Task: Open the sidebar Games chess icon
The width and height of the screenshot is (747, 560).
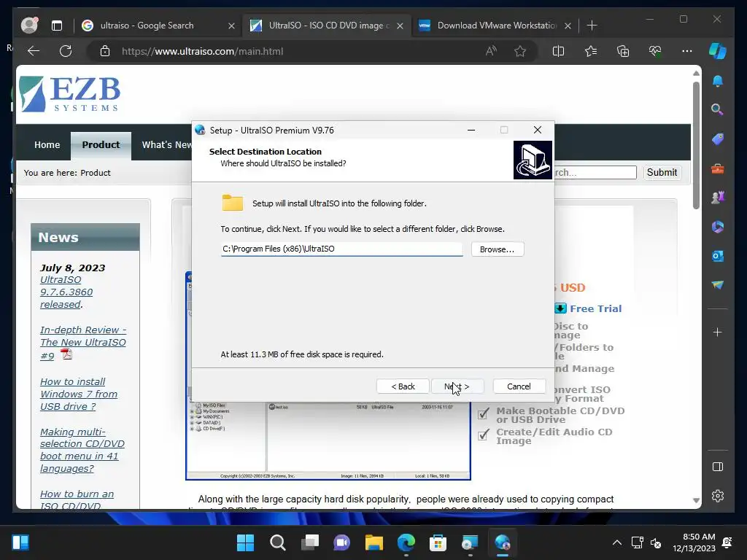Action: coord(718,197)
